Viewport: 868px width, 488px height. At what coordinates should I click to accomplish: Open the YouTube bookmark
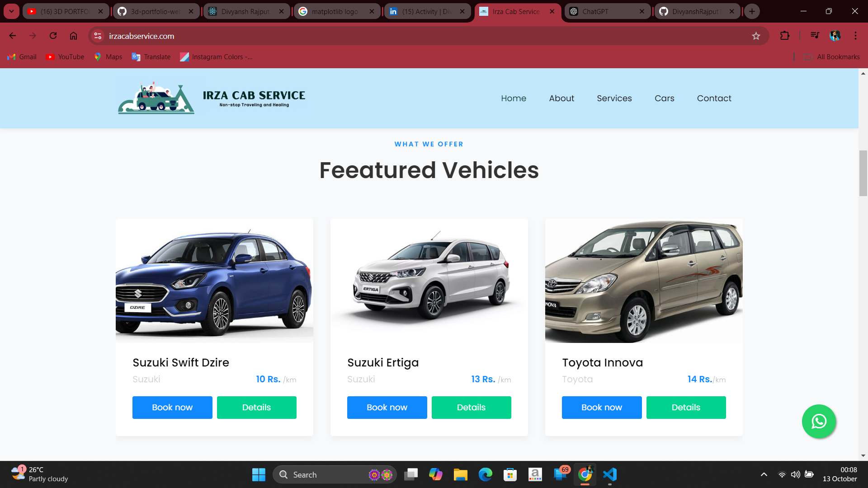[x=65, y=57]
